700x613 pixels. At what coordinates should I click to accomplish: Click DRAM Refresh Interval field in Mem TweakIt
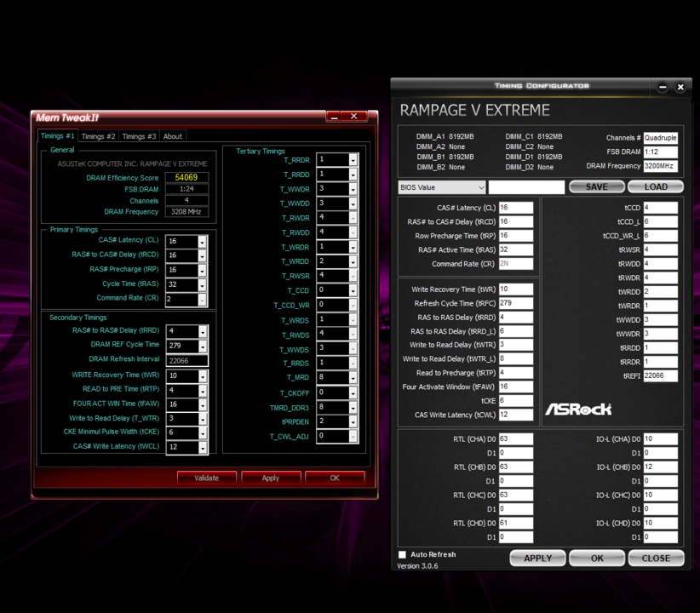click(186, 361)
